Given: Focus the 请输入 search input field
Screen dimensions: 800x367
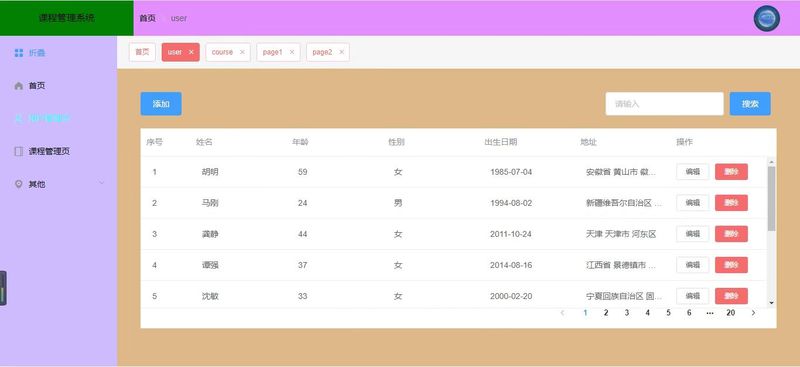Looking at the screenshot, I should [x=664, y=104].
